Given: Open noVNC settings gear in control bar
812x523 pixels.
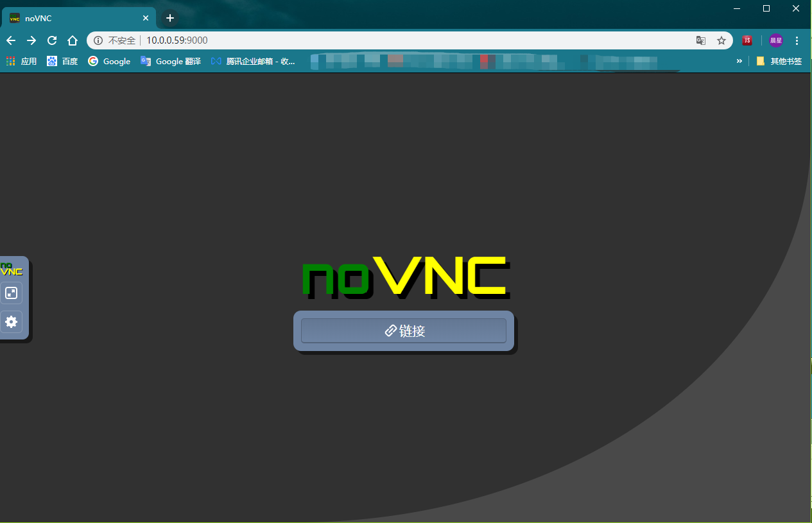Looking at the screenshot, I should point(11,322).
